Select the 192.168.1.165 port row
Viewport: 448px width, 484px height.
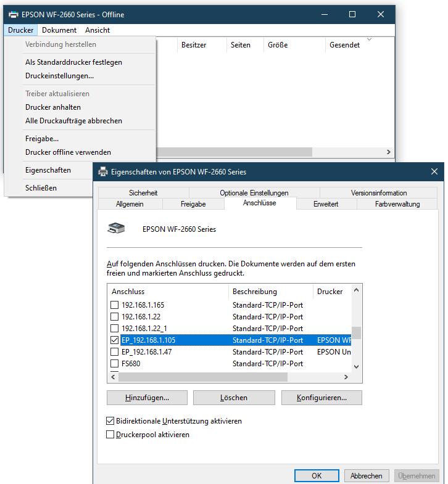[x=236, y=305]
